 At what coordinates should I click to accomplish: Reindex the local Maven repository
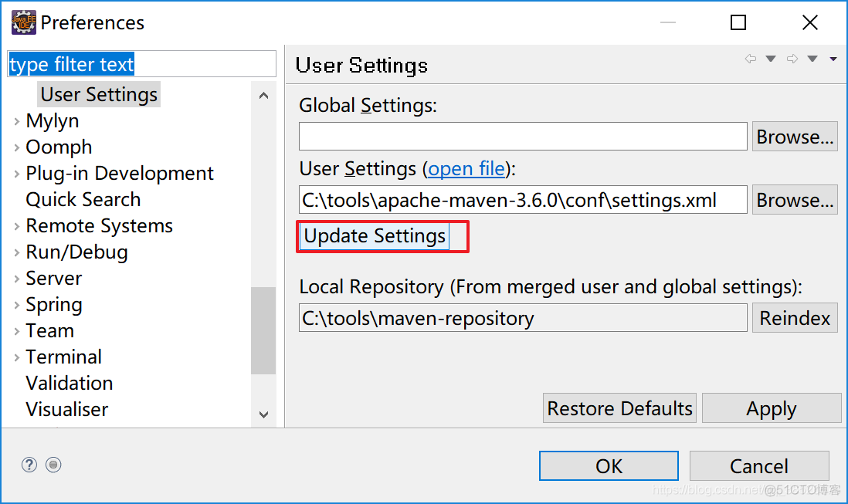795,318
